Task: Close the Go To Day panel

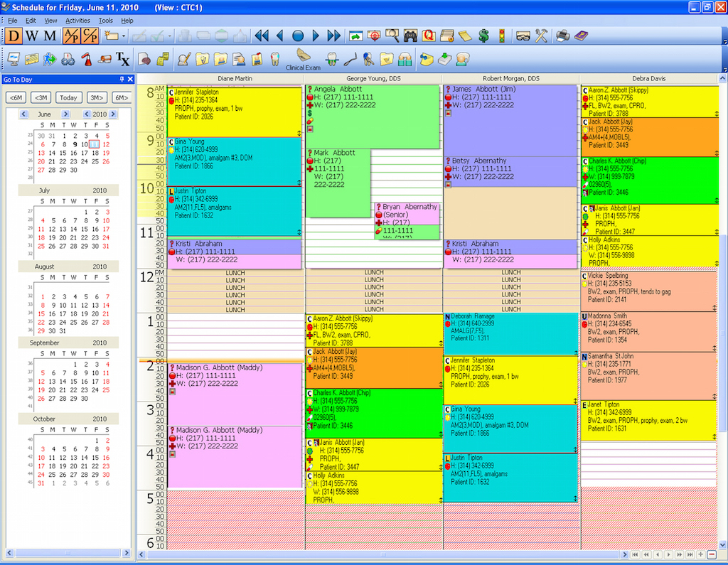Action: click(131, 80)
